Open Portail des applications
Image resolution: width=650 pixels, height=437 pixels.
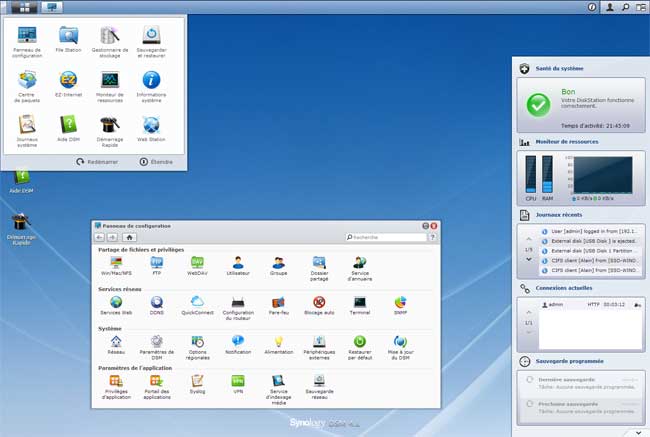tap(157, 387)
